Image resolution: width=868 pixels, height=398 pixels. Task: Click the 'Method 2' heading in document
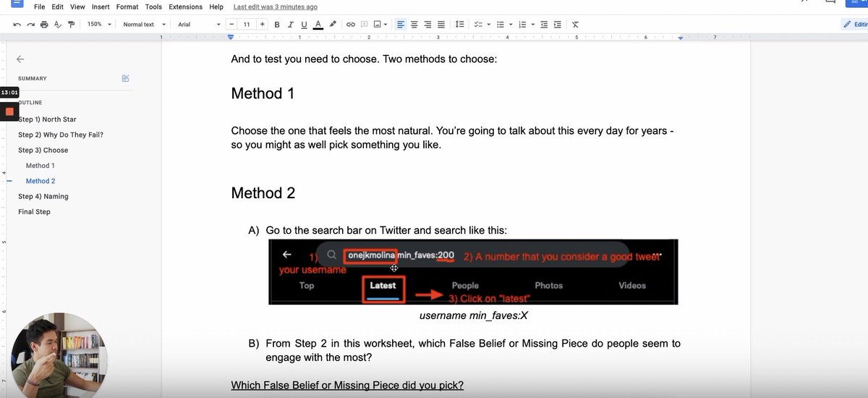point(263,193)
